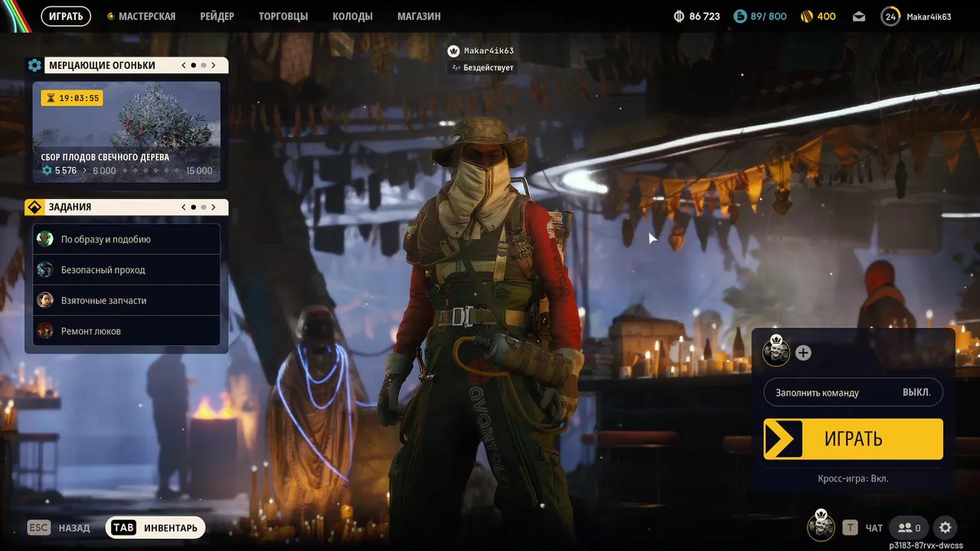Toggle Заполнить команду setting
This screenshot has width=980, height=551.
click(x=853, y=392)
